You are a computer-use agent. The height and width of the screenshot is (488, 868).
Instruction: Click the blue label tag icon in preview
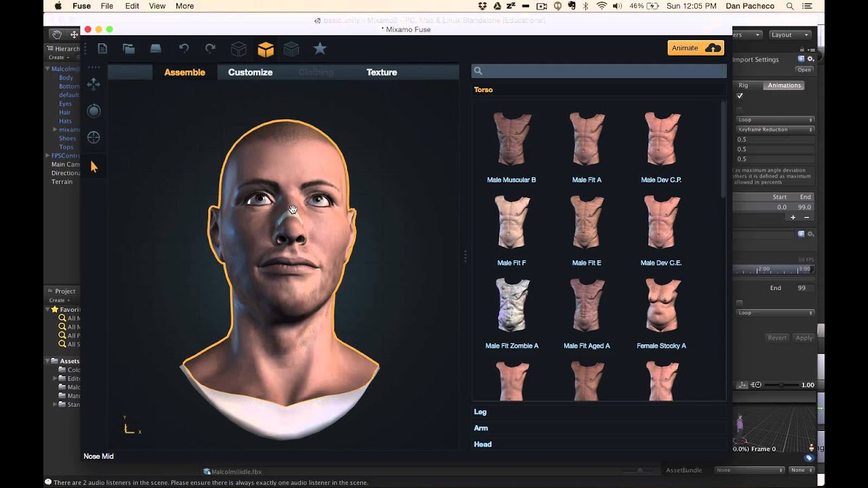[809, 458]
